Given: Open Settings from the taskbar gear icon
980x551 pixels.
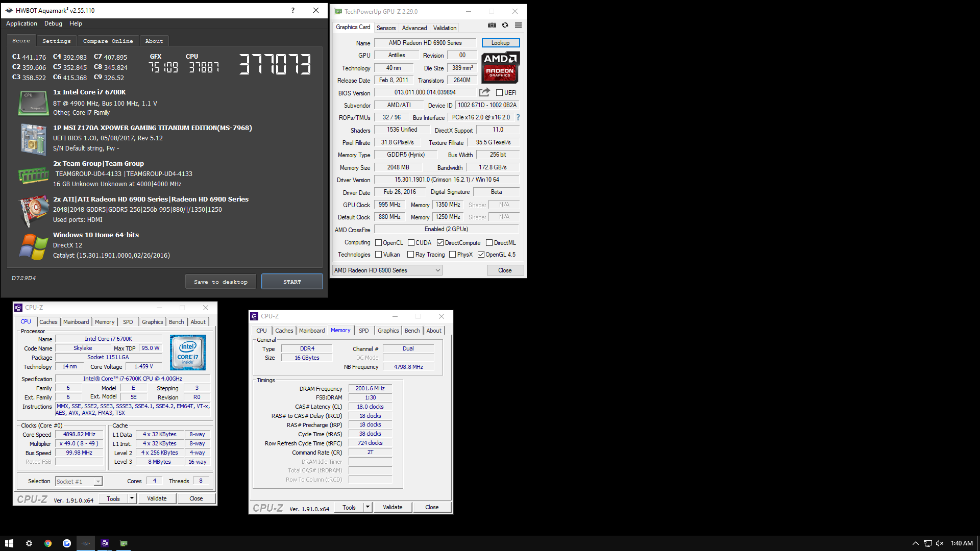Looking at the screenshot, I should (29, 543).
